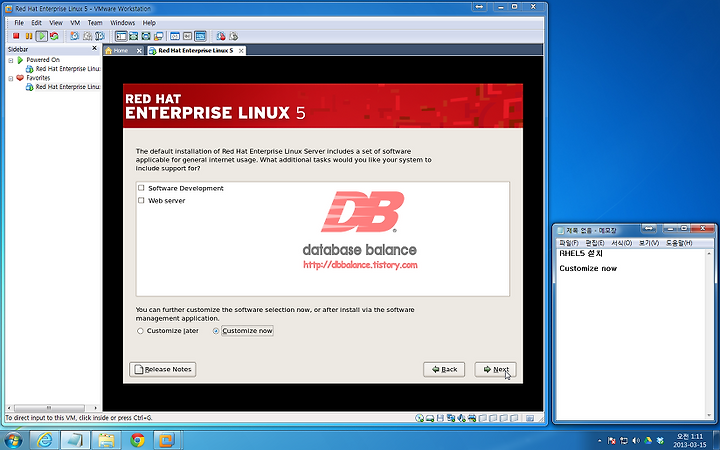720x450 pixels.
Task: Toggle the Show Sidebar toolbar icon
Action: 121,36
